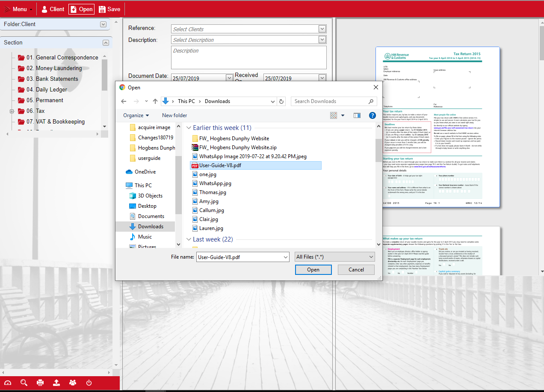Select Changes180719 folder in navigation pane
Screen dimensions: 544x392
(152, 138)
